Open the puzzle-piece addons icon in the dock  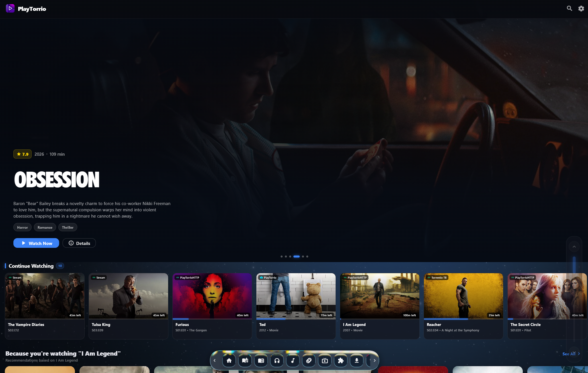pos(341,360)
